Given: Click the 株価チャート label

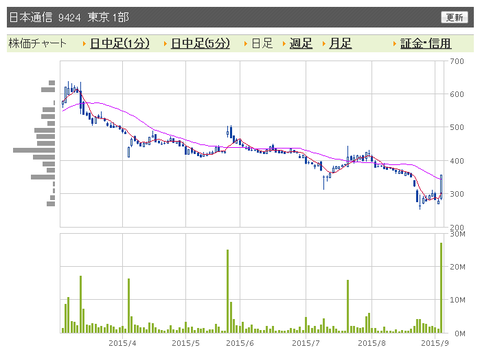Looking at the screenshot, I should pyautogui.click(x=37, y=43).
